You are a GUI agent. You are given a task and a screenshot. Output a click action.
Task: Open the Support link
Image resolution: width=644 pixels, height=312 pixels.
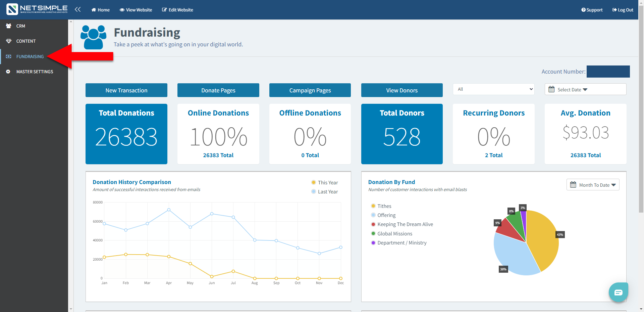pos(592,10)
